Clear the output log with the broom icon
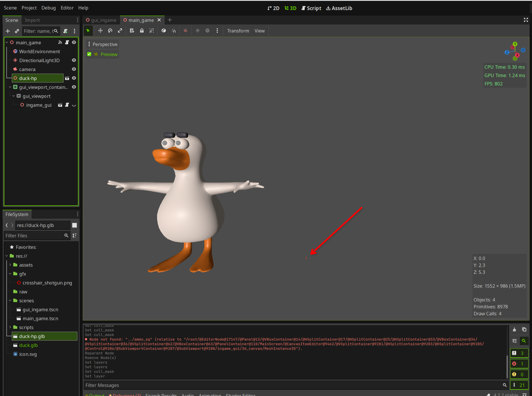This screenshot has width=532, height=396. coord(514,330)
